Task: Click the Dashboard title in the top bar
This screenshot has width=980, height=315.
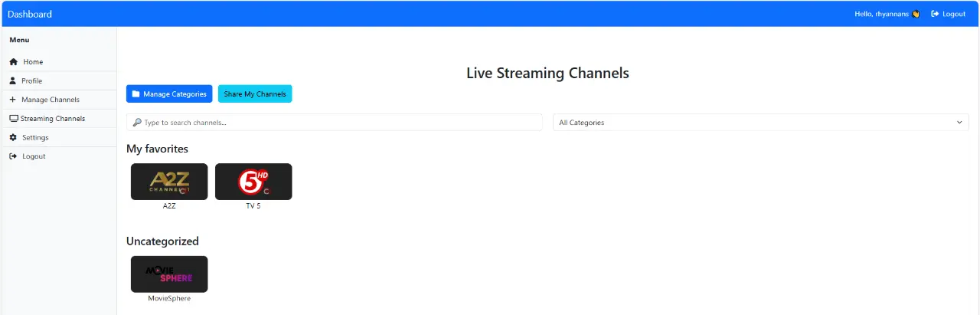Action: coord(30,14)
